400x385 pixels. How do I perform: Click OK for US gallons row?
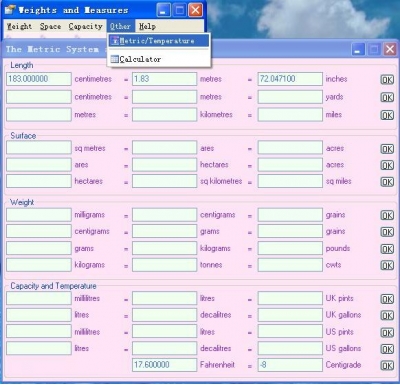pyautogui.click(x=387, y=349)
